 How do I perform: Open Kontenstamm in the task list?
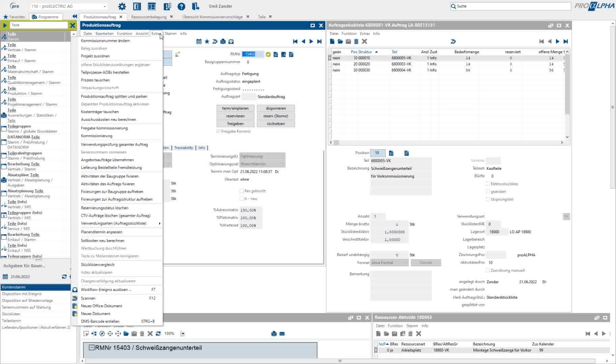tap(35, 287)
